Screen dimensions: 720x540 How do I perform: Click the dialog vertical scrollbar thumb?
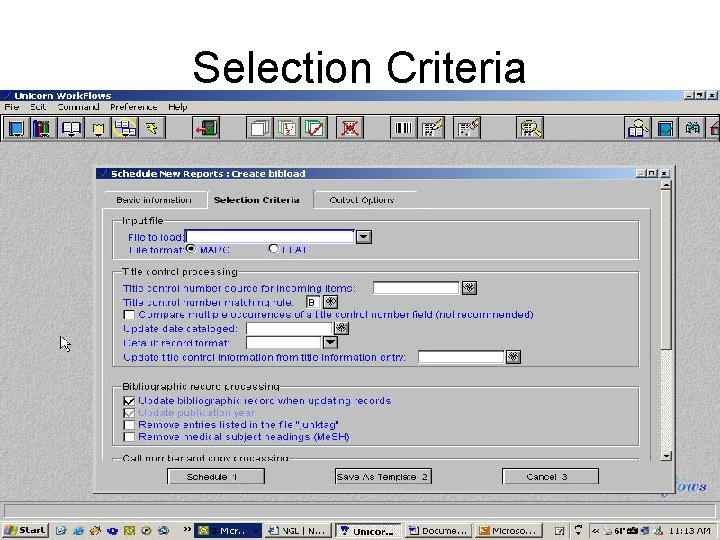click(666, 270)
